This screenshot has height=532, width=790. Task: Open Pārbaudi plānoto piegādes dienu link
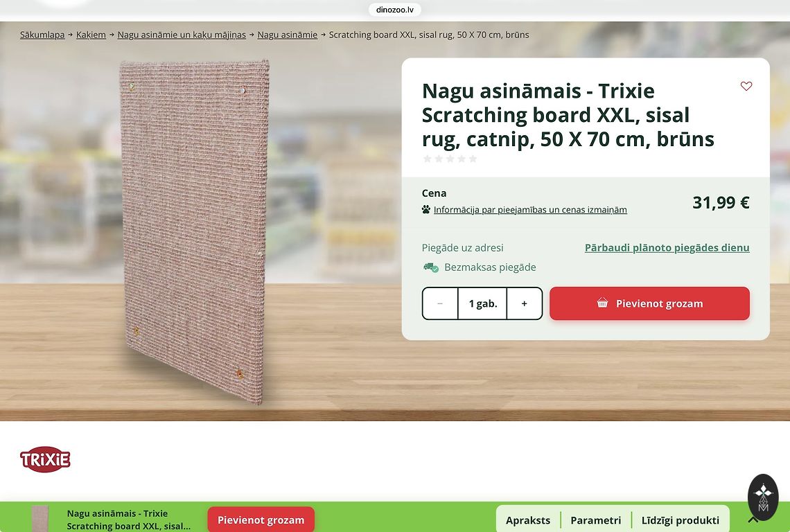667,247
